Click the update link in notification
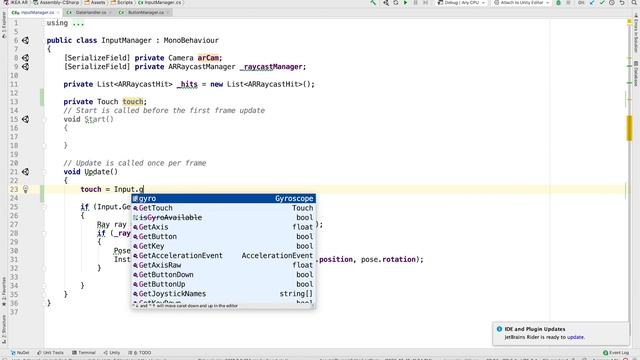 pyautogui.click(x=576, y=337)
